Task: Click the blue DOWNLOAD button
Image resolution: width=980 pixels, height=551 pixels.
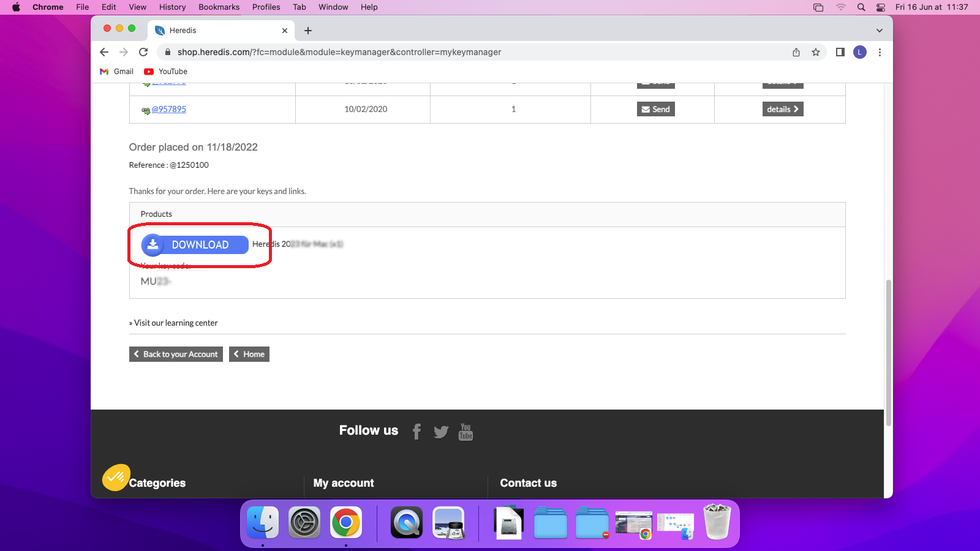Action: (x=195, y=245)
